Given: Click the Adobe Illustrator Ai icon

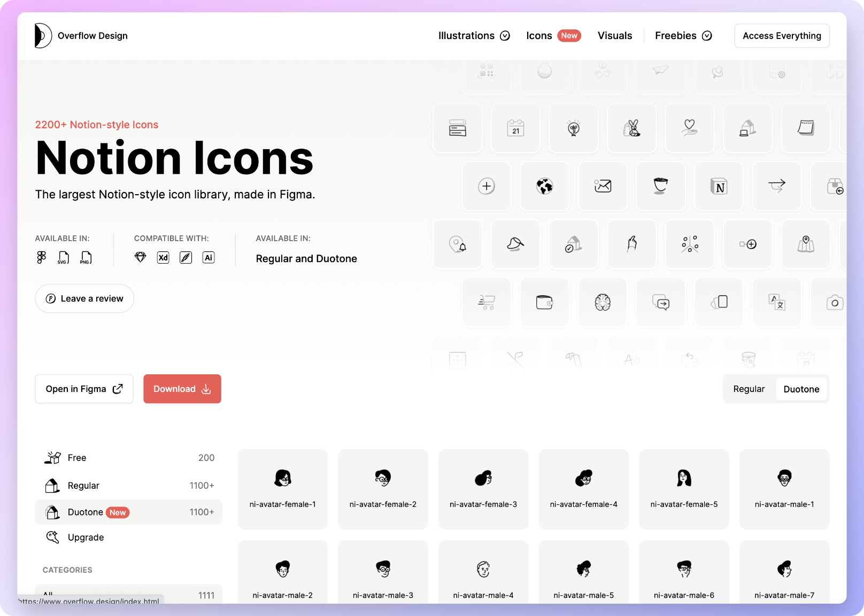Looking at the screenshot, I should pyautogui.click(x=209, y=258).
